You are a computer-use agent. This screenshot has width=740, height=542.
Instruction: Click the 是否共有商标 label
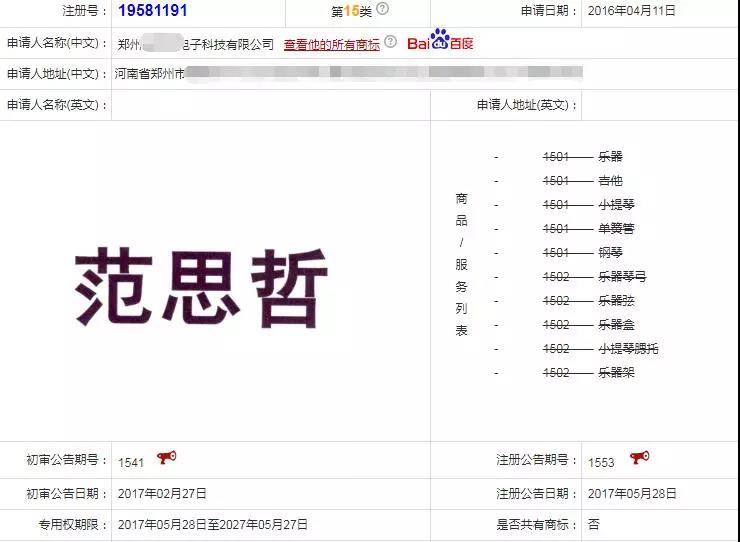pyautogui.click(x=537, y=525)
